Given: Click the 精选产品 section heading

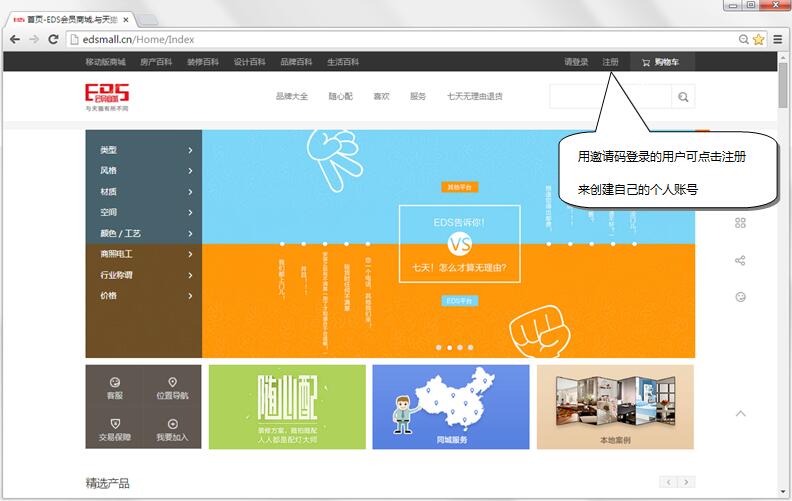Looking at the screenshot, I should point(107,483).
